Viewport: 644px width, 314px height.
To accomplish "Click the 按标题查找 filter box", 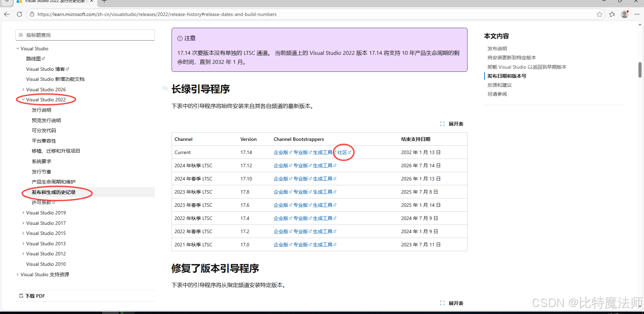I will tap(85, 35).
